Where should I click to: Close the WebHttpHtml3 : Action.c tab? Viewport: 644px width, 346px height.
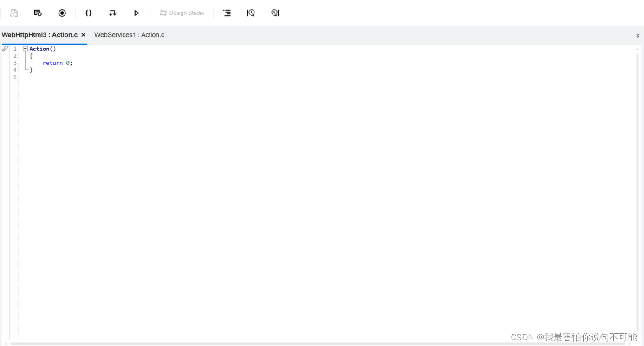(x=84, y=35)
